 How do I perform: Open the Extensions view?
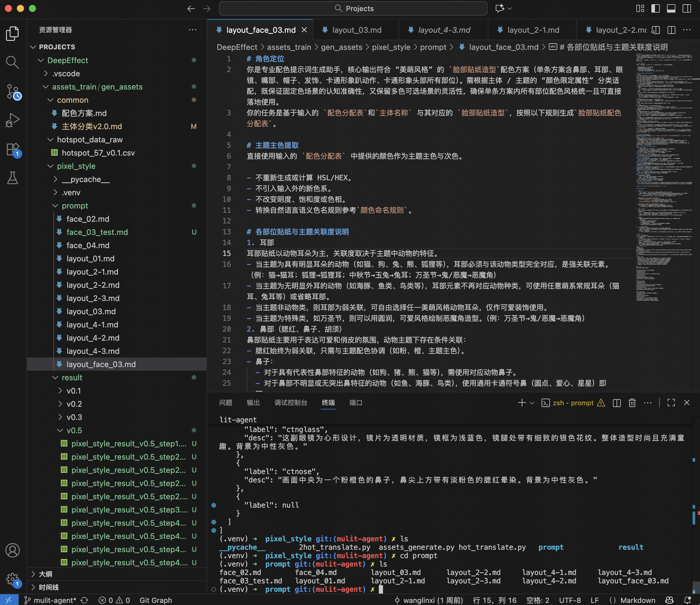13,149
